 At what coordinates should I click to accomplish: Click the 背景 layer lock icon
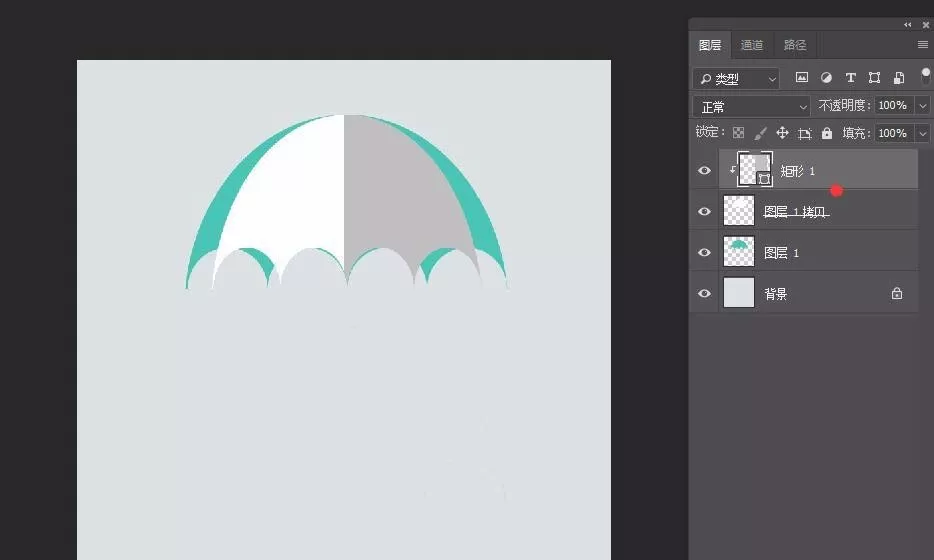896,293
